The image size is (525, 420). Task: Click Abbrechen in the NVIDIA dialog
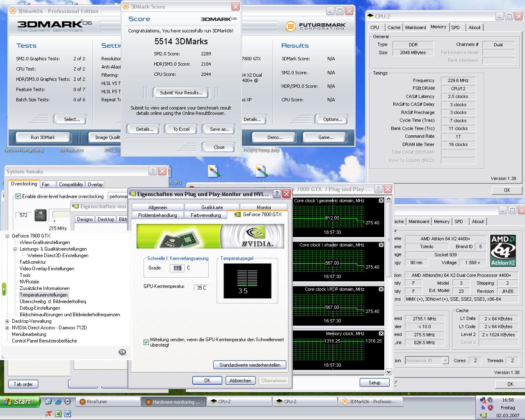click(240, 381)
